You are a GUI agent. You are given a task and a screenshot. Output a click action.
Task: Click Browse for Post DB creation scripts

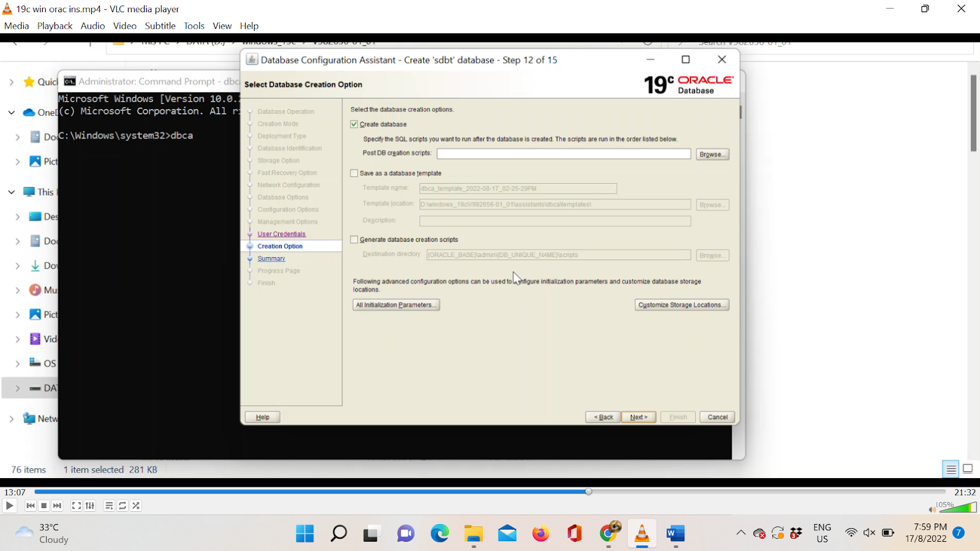(x=712, y=154)
